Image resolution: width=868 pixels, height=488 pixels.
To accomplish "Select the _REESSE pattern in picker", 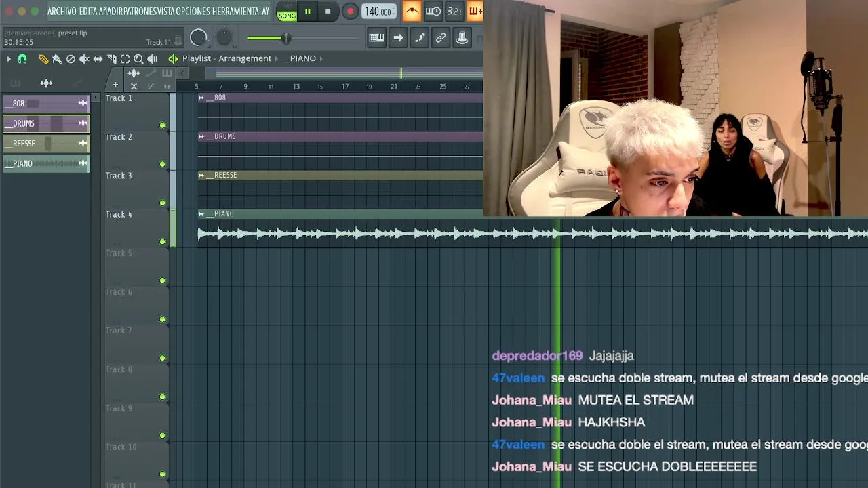I will pyautogui.click(x=46, y=144).
